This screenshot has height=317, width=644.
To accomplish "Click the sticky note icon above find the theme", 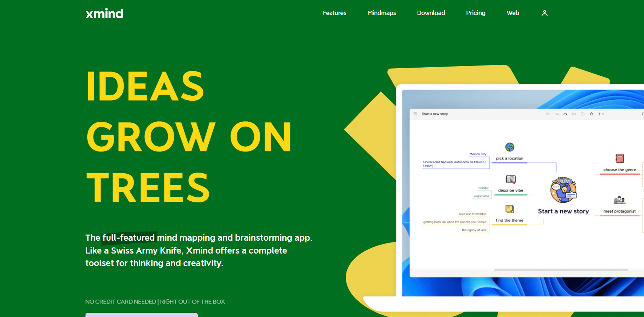I will tap(509, 209).
